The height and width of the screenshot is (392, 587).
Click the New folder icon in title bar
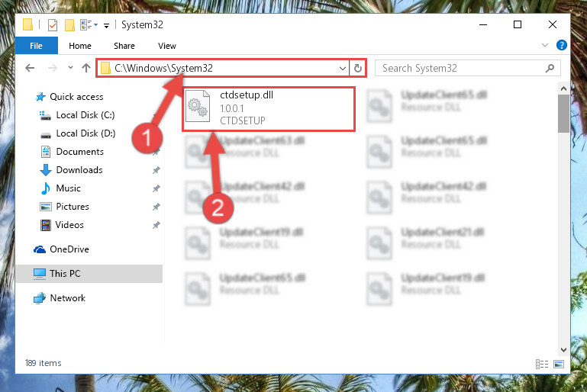pyautogui.click(x=69, y=25)
